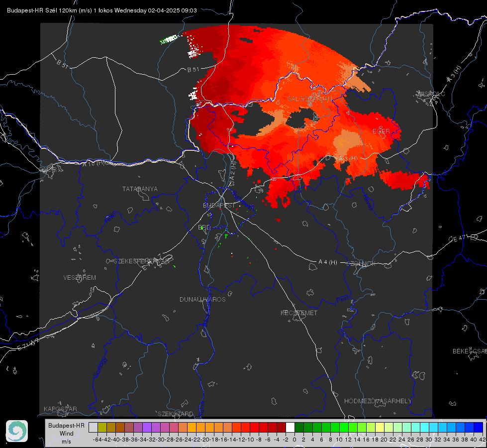Click the SZOLNOK city label
The width and height of the screenshot is (487, 448).
362,264
